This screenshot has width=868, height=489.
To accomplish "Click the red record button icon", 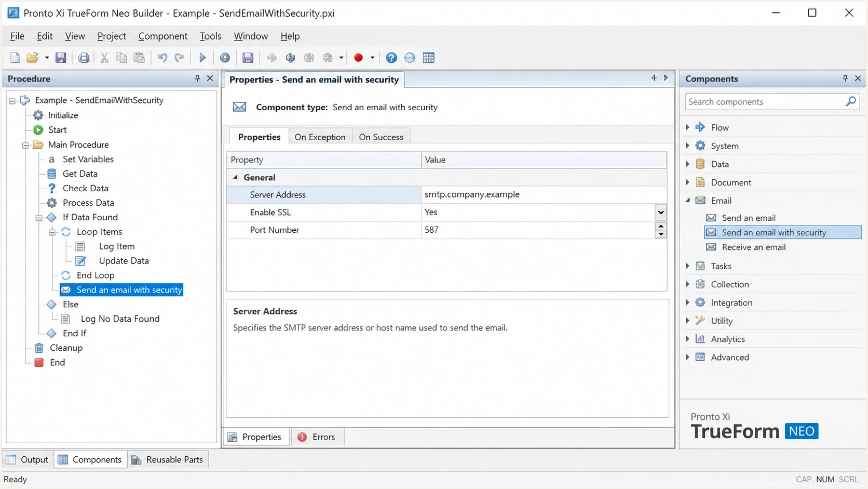I will coord(358,58).
